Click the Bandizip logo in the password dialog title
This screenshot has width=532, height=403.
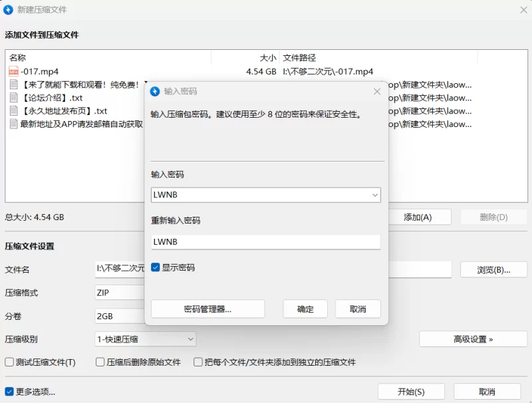tap(155, 91)
